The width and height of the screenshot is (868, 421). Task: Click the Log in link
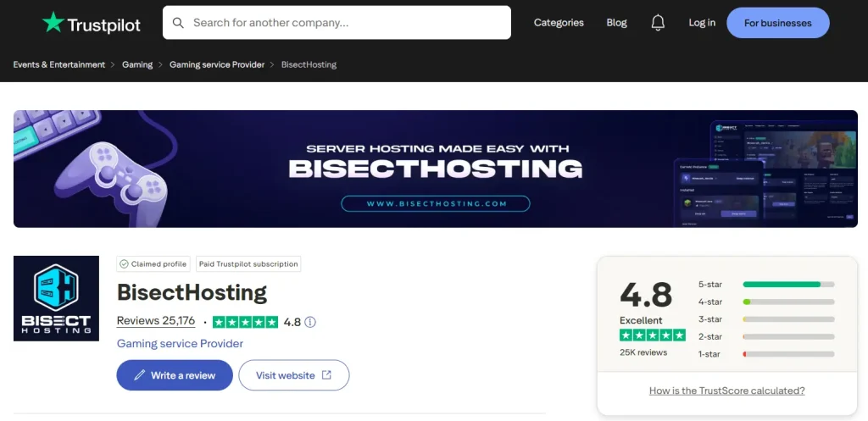pos(702,23)
